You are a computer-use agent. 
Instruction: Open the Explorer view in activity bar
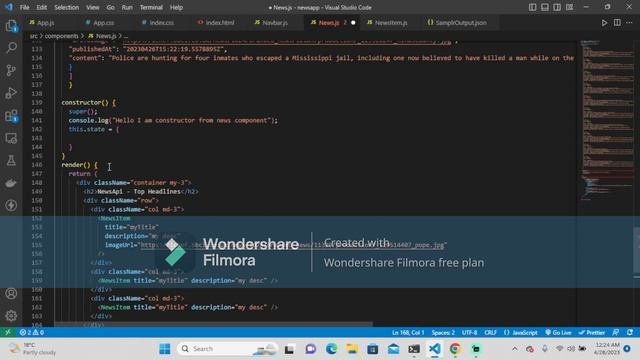(11, 26)
